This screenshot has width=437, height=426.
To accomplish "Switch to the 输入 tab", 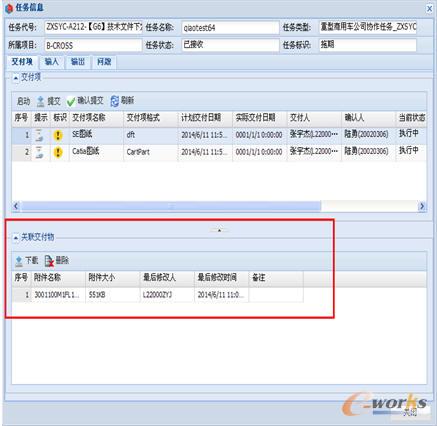I will 52,62.
